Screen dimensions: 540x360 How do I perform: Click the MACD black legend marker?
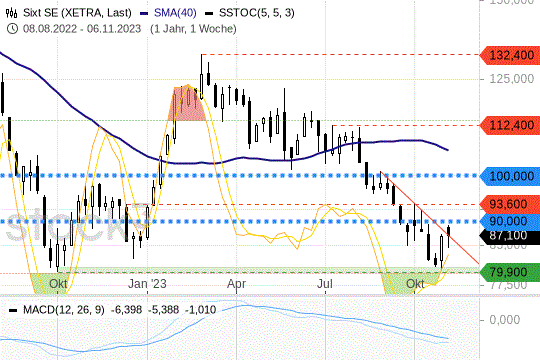(13, 310)
